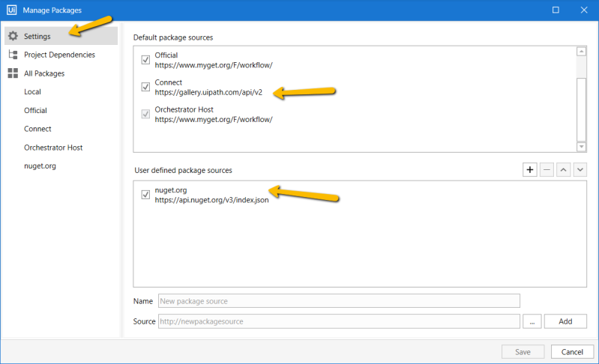Browse for source folder with ellipsis button

(531, 321)
